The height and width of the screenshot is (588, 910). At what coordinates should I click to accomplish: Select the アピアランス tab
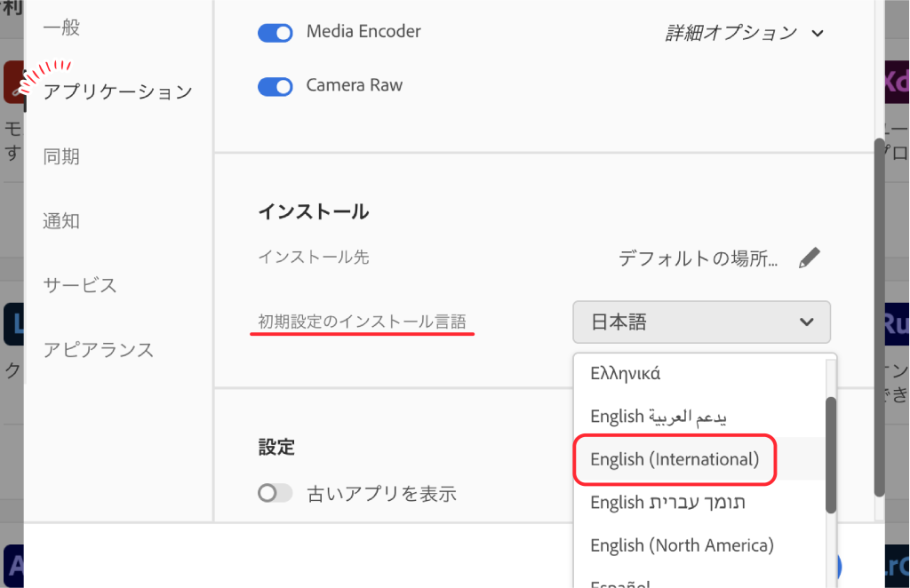(99, 350)
